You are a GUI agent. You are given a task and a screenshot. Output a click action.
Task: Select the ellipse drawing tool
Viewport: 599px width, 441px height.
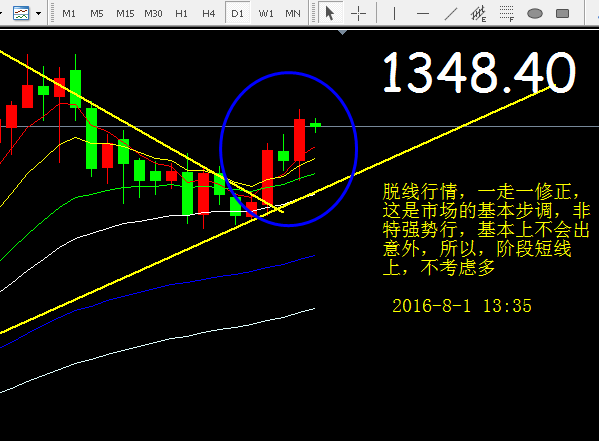coord(535,13)
